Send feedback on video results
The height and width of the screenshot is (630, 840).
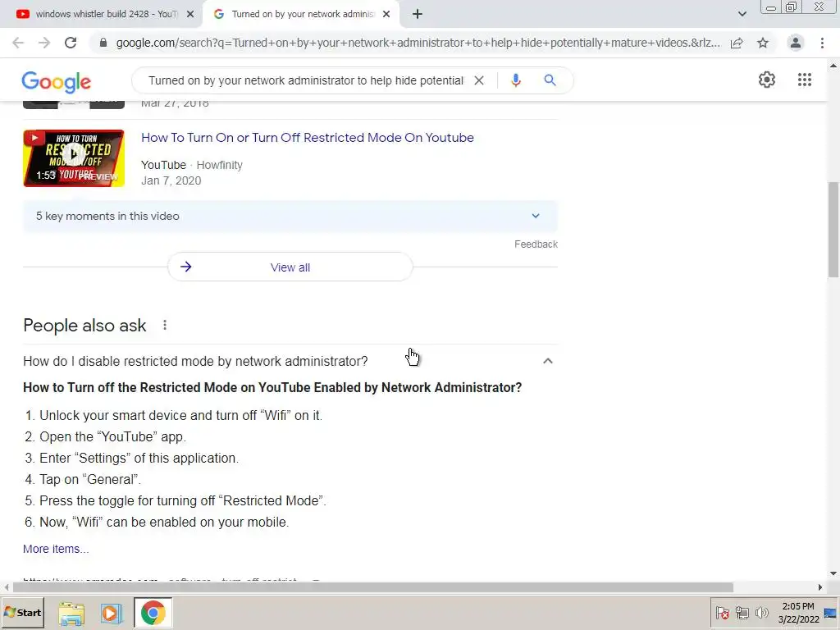(536, 244)
